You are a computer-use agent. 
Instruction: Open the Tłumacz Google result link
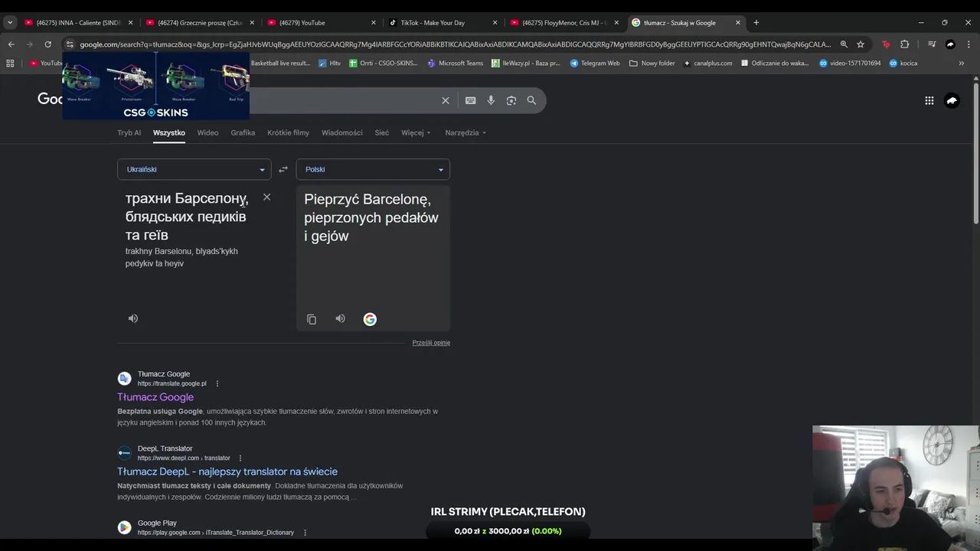[155, 397]
